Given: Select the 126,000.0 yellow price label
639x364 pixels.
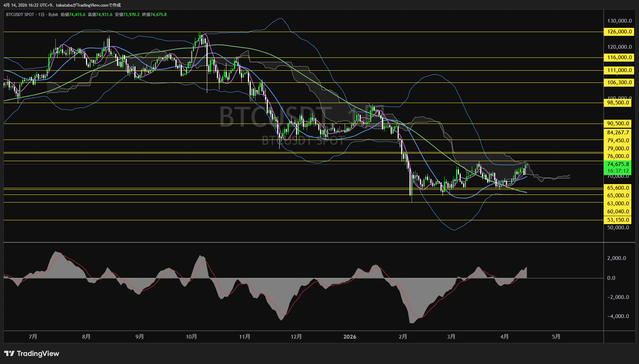Looking at the screenshot, I should pyautogui.click(x=619, y=32).
